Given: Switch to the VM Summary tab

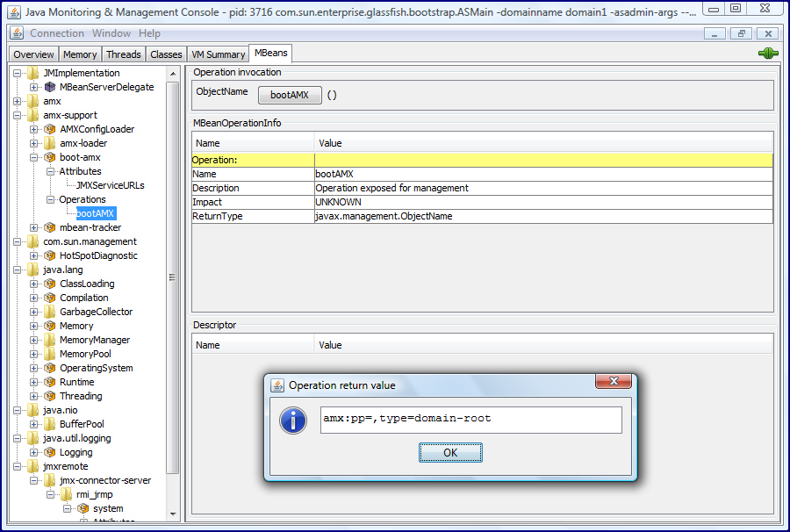Looking at the screenshot, I should click(218, 53).
